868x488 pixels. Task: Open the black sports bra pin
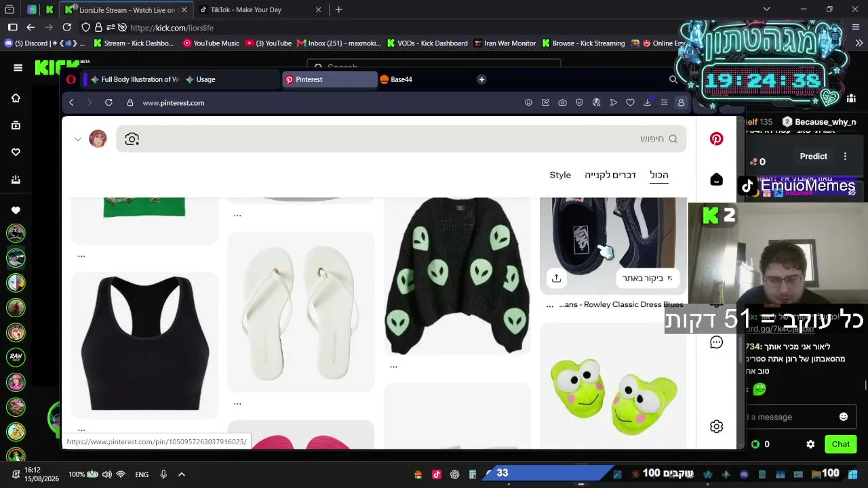(145, 345)
